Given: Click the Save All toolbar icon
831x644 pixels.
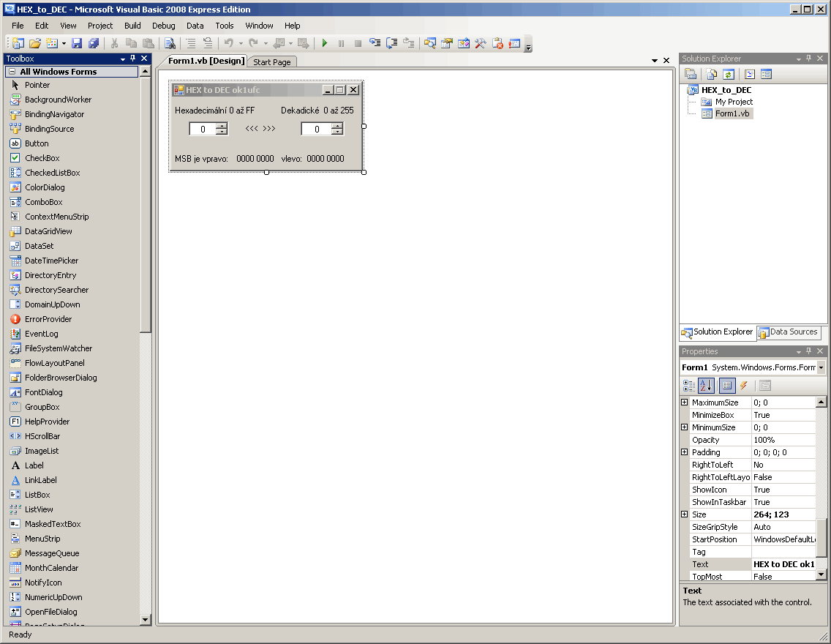Looking at the screenshot, I should (x=94, y=44).
